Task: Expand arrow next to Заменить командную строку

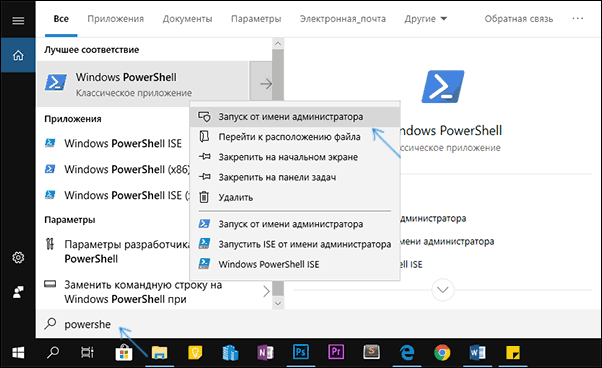Action: (x=266, y=292)
